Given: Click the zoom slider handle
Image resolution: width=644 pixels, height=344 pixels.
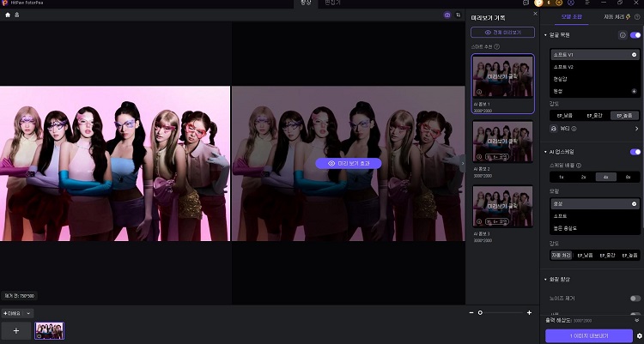Looking at the screenshot, I should pyautogui.click(x=480, y=313).
